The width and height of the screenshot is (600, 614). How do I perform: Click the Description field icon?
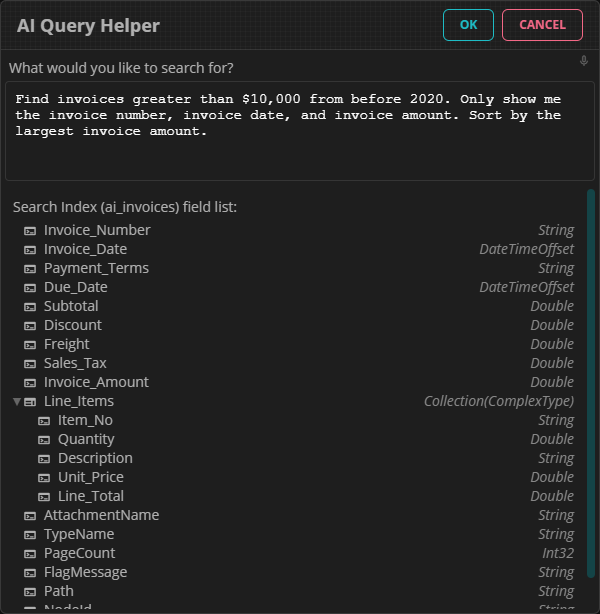[x=44, y=459]
